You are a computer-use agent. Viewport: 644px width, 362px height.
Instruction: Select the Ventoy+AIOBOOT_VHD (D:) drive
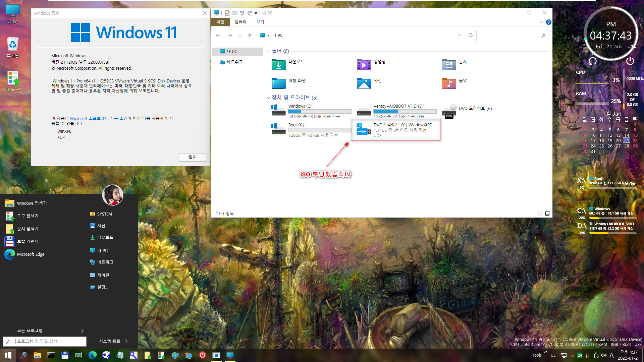tap(396, 111)
